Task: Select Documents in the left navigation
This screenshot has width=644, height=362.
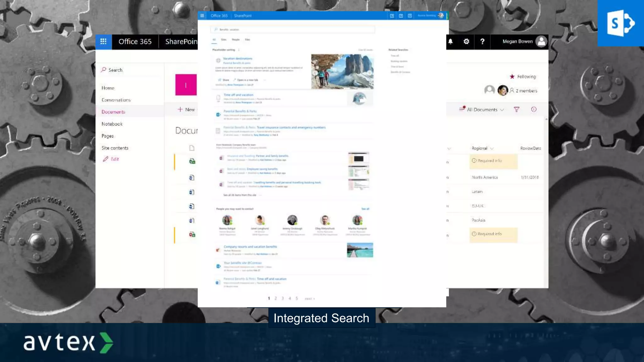Action: (113, 112)
